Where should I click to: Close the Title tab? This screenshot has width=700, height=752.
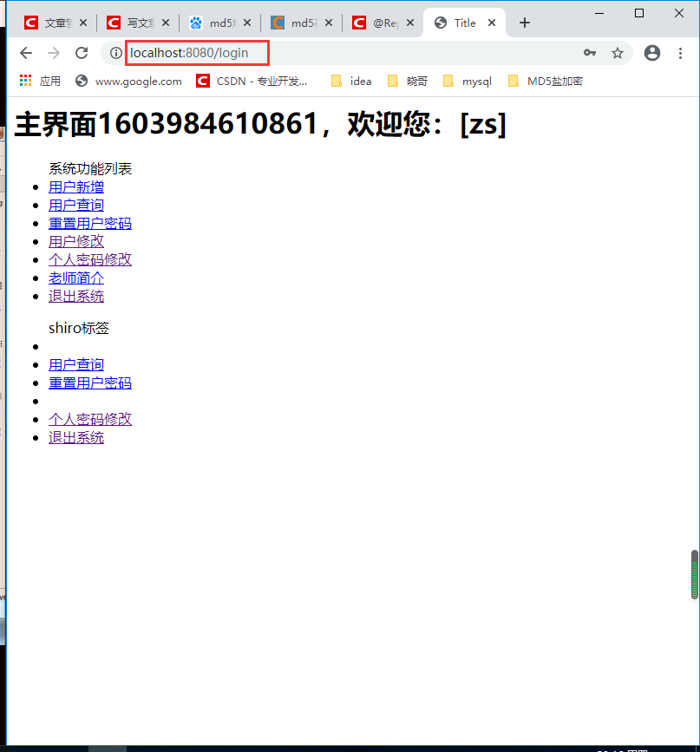(x=492, y=23)
